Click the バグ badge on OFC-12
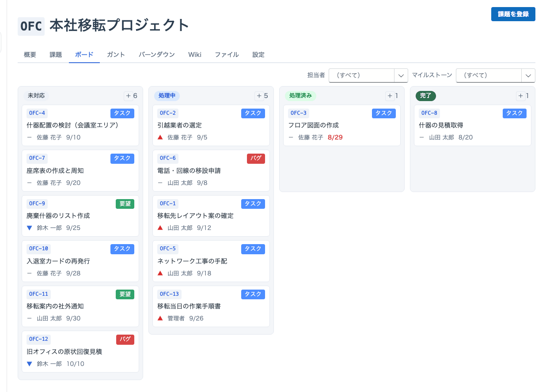This screenshot has height=392, width=546. pos(125,339)
